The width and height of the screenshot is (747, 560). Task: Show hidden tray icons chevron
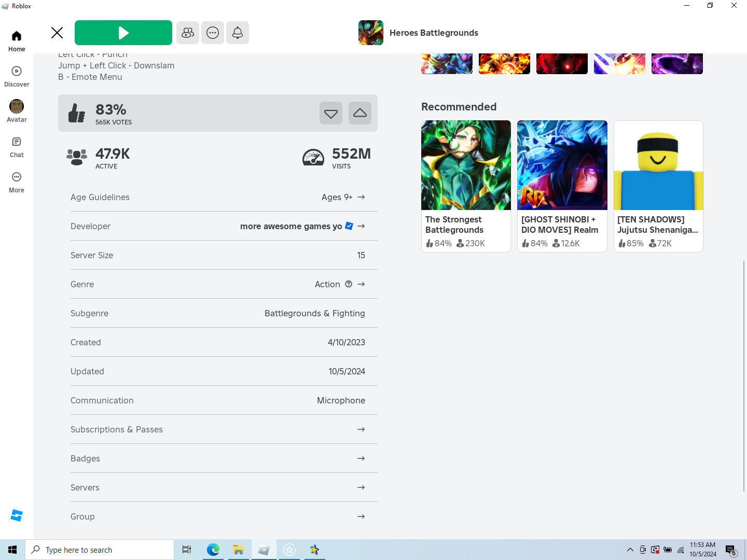(x=630, y=550)
